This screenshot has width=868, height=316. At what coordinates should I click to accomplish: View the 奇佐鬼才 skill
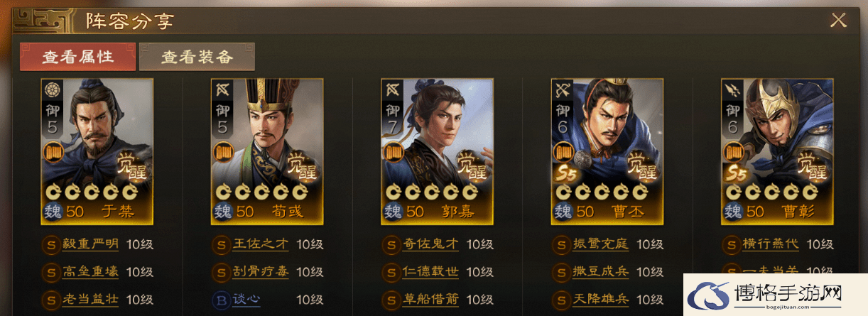coord(430,244)
